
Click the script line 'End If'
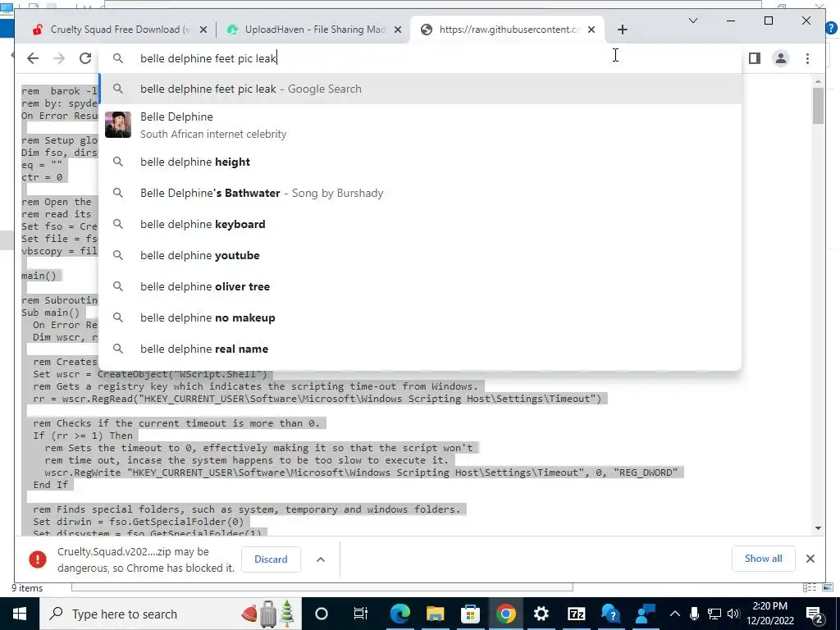tap(50, 485)
